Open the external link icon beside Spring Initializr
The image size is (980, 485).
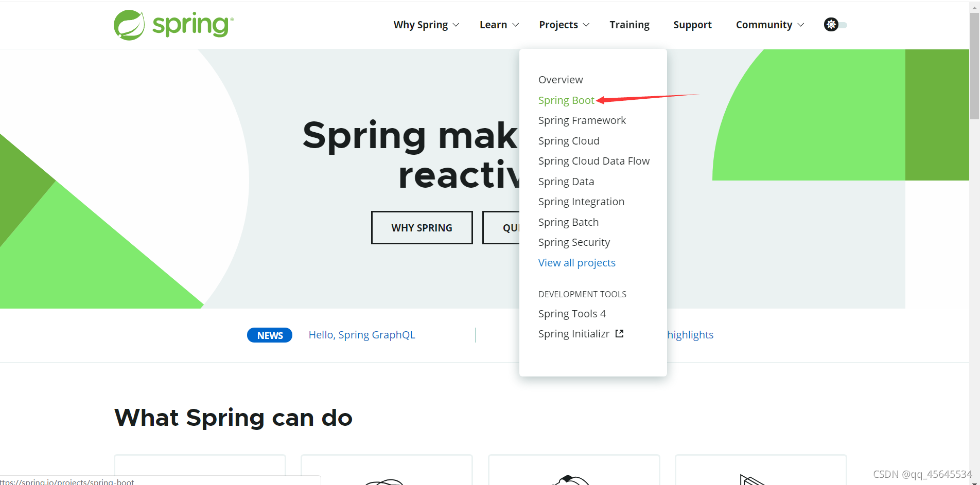point(620,334)
